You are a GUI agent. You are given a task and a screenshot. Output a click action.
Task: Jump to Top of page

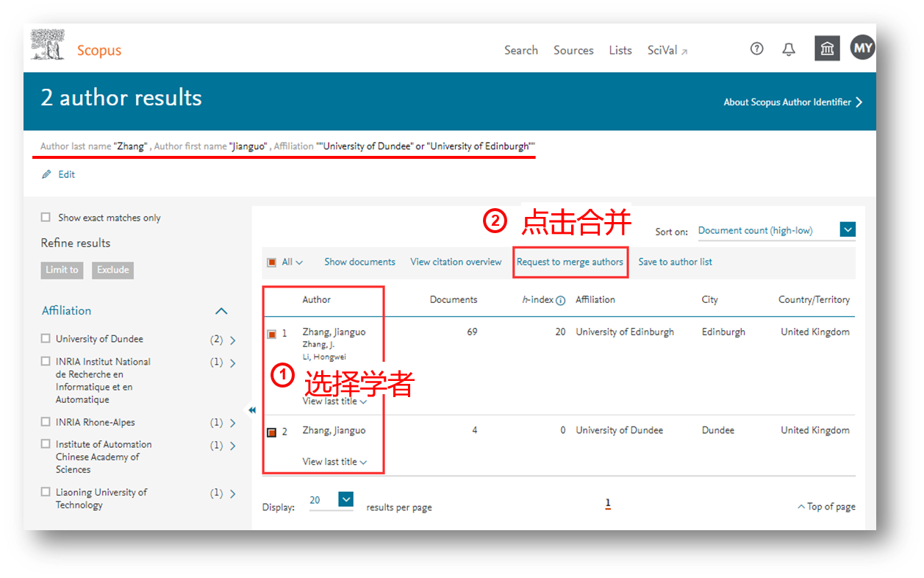(826, 507)
